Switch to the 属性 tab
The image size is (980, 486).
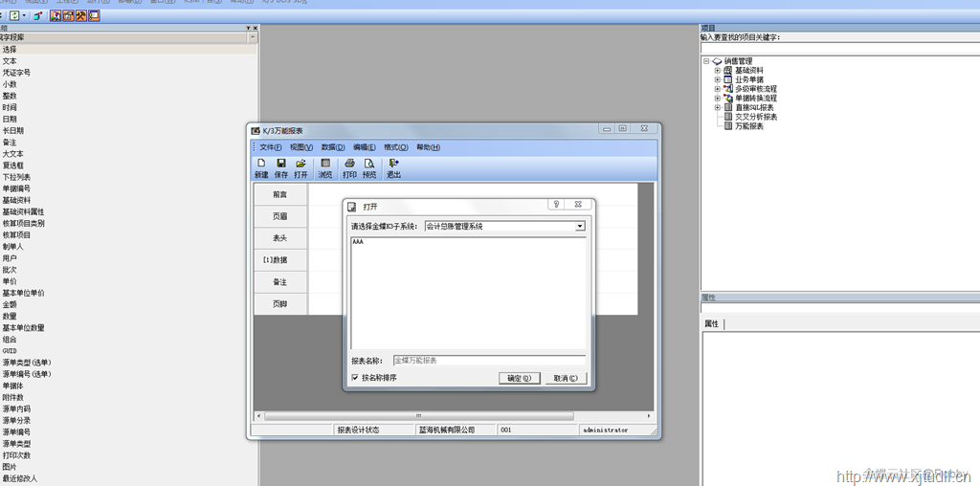(712, 323)
